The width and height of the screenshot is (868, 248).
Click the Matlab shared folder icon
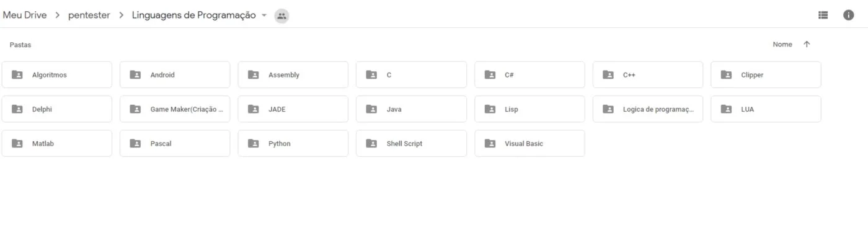[17, 143]
